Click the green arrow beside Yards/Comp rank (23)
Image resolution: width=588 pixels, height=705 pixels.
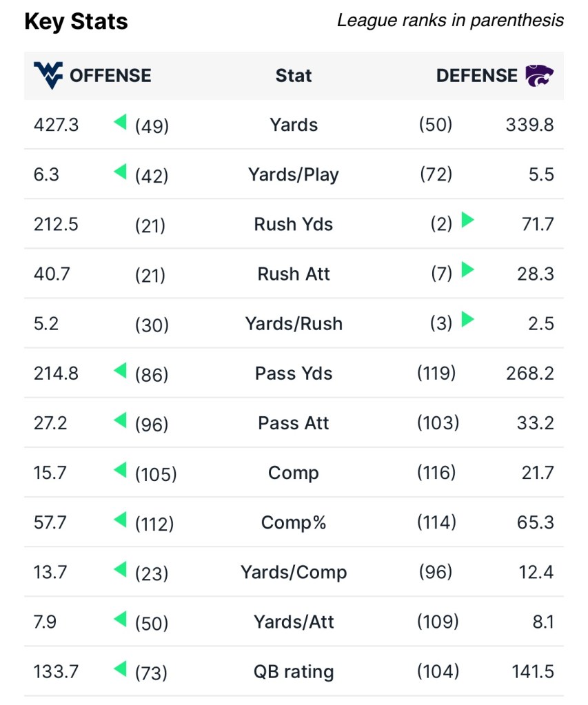point(121,569)
